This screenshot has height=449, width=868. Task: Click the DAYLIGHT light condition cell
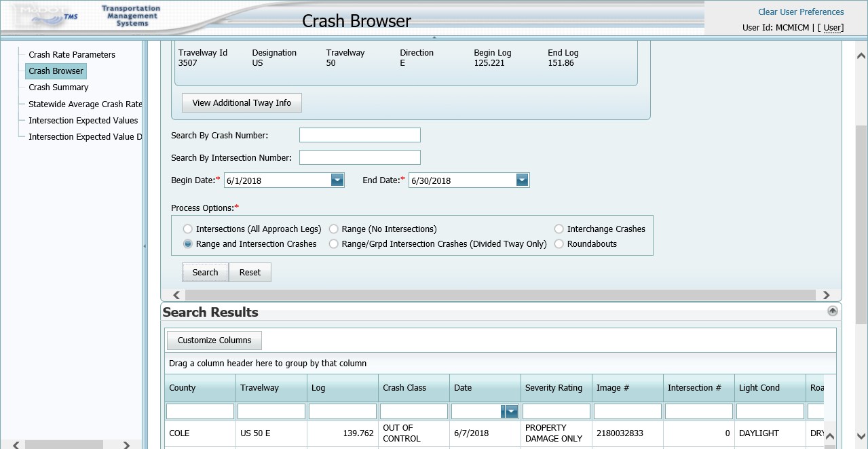pyautogui.click(x=770, y=433)
